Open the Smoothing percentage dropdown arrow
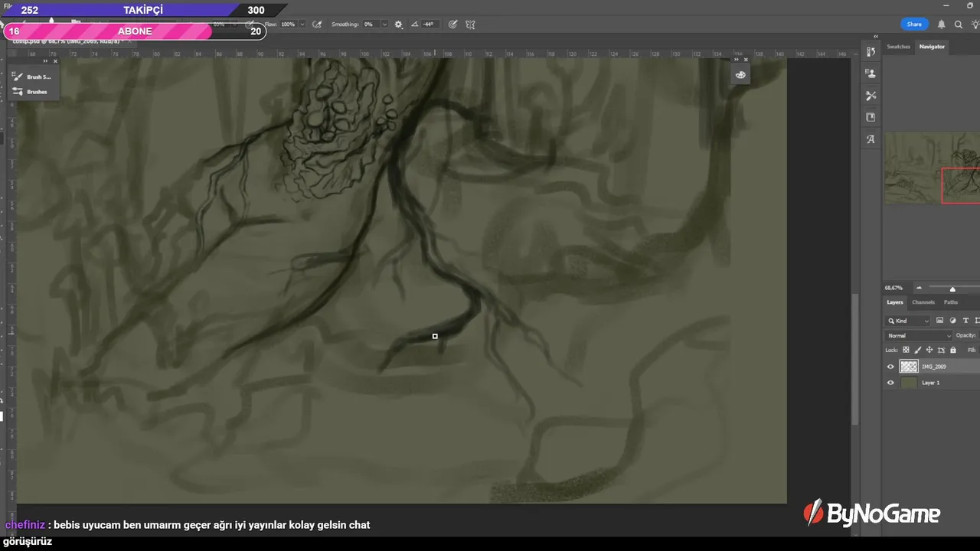980x551 pixels. pos(384,24)
